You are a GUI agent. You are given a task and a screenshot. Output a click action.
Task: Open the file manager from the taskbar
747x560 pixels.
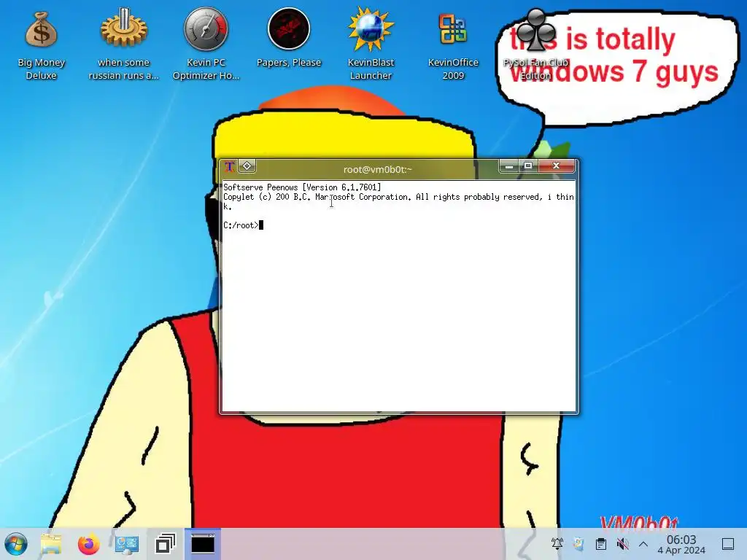52,544
